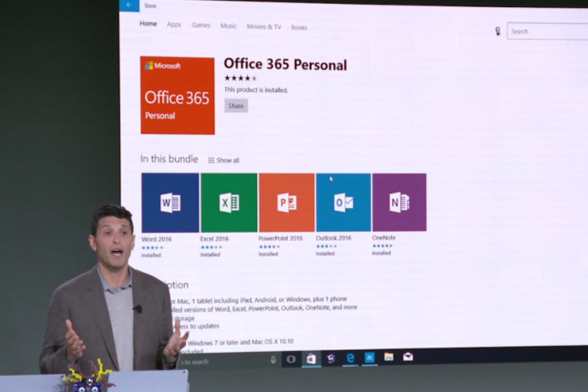Open the Excel 2016 app tile
Screen dimensions: 588x392
229,202
